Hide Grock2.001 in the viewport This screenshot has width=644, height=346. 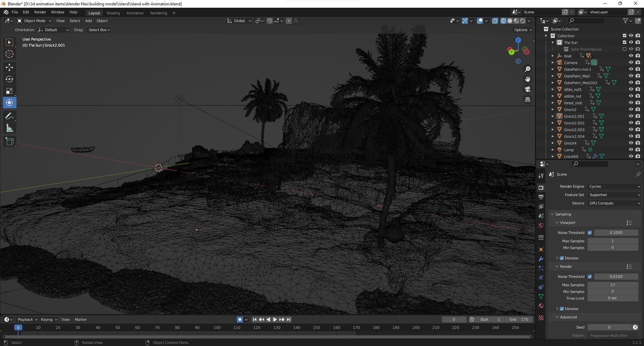631,116
